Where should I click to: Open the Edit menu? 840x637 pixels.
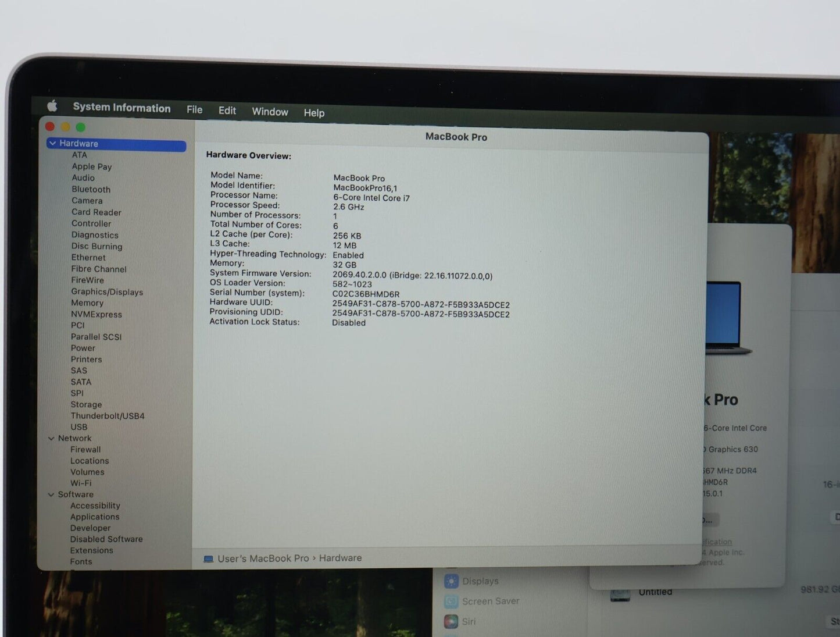pos(227,111)
